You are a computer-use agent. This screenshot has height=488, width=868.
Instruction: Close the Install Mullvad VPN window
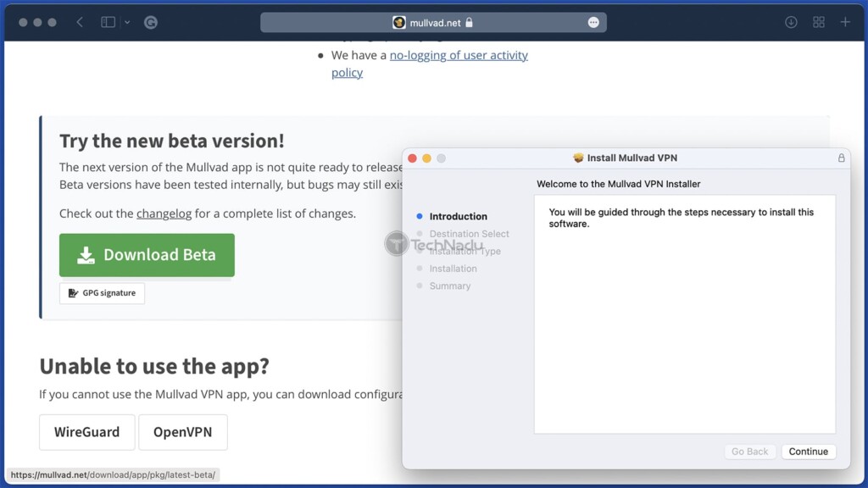(413, 158)
